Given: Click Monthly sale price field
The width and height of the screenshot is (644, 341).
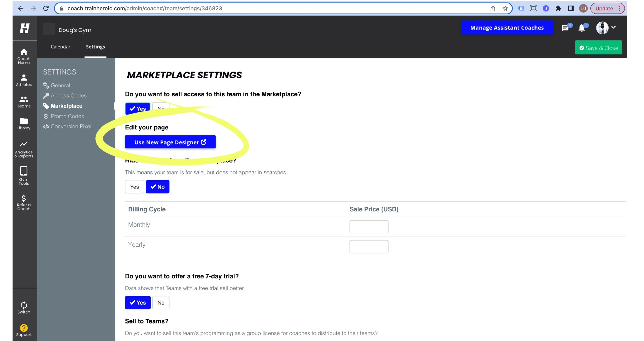Looking at the screenshot, I should (369, 227).
